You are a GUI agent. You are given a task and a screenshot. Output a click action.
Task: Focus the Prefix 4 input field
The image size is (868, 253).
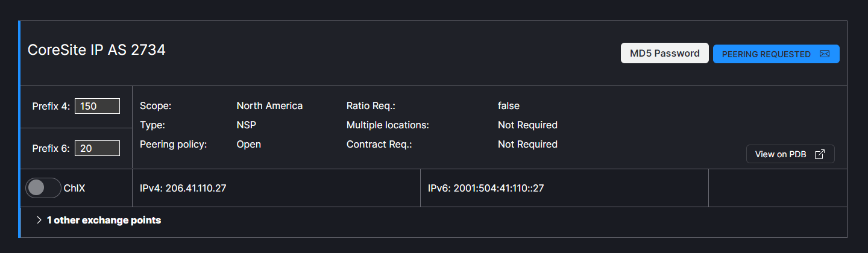click(97, 106)
